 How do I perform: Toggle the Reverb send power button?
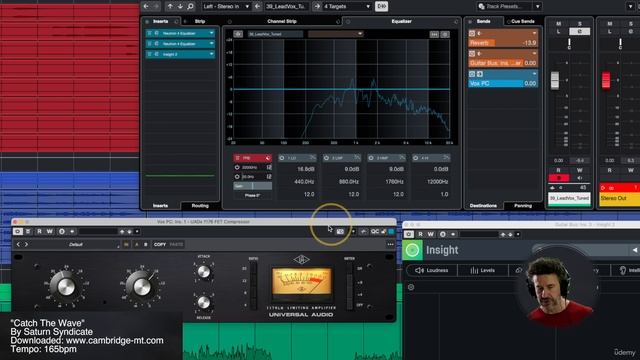pos(472,33)
